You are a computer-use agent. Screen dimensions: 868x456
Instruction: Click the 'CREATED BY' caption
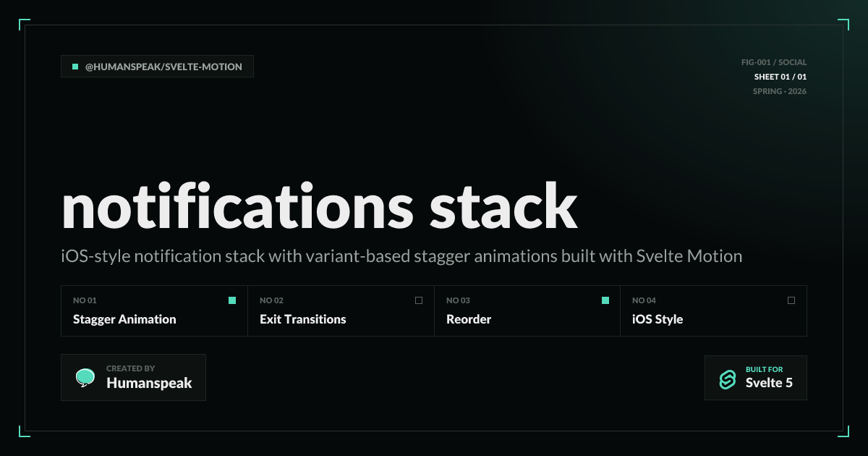coord(130,368)
